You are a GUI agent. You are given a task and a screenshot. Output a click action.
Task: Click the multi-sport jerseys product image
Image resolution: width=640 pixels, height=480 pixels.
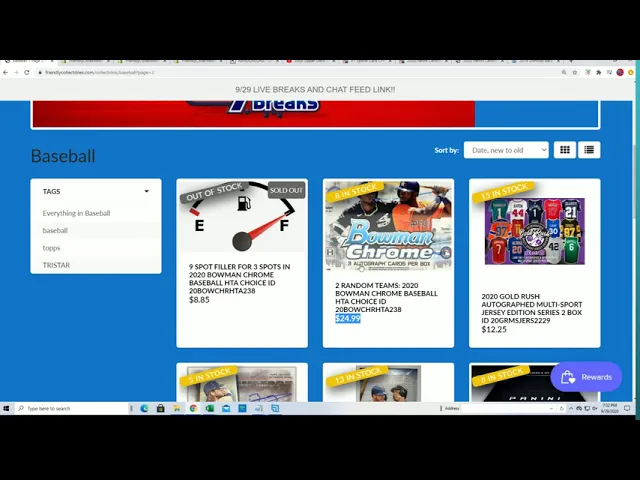click(535, 231)
